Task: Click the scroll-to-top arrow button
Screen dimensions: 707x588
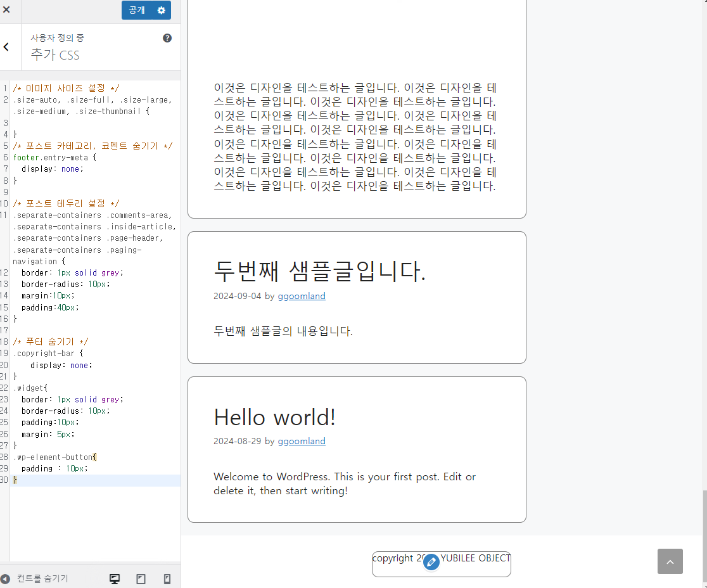Action: [x=670, y=561]
